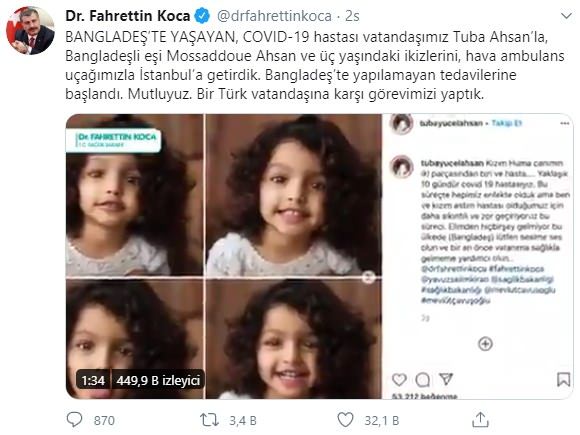Click the @drfahrettinkoca handle
Image resolution: width=580 pixels, height=435 pixels.
pos(274,16)
